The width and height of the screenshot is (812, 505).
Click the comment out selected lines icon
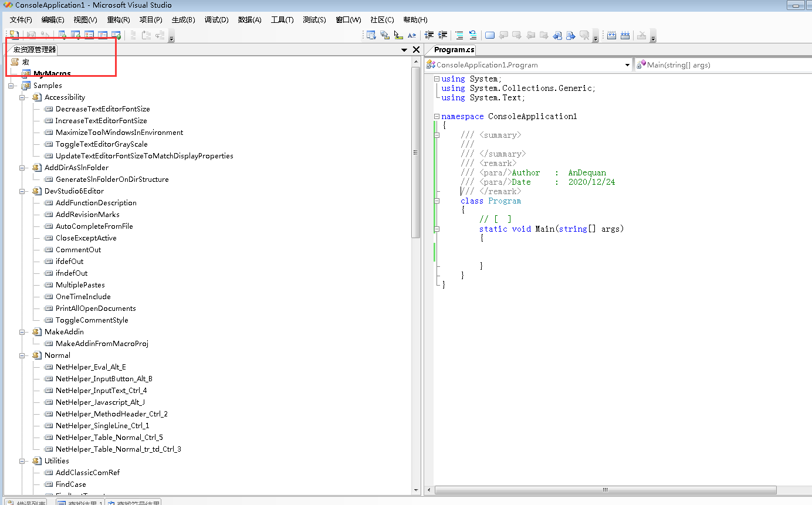pyautogui.click(x=459, y=35)
